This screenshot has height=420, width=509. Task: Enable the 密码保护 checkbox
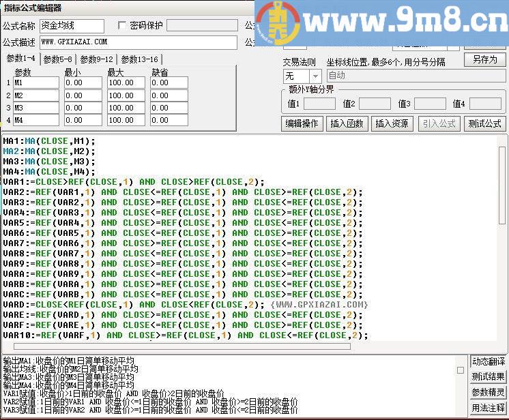point(123,26)
